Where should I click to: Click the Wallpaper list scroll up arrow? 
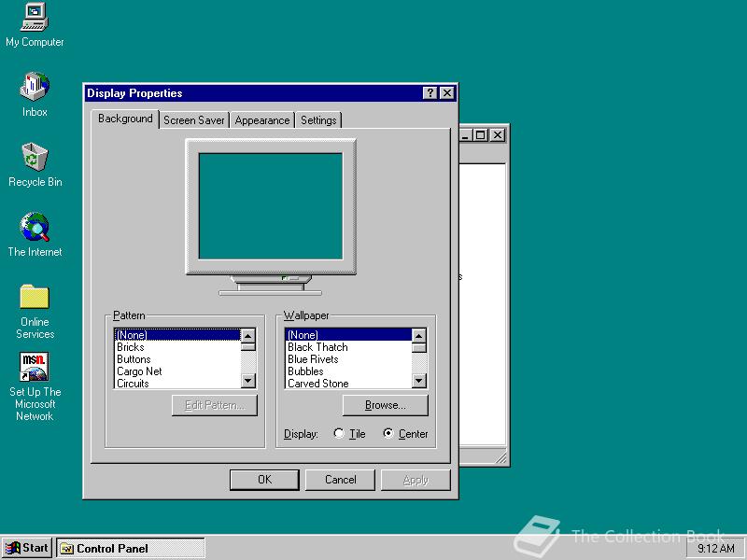coord(418,335)
